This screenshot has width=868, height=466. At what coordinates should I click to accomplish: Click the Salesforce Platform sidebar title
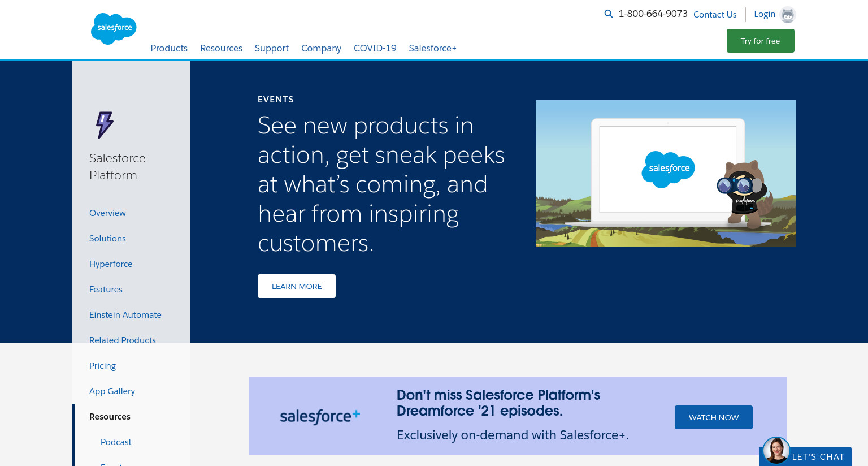coord(118,167)
